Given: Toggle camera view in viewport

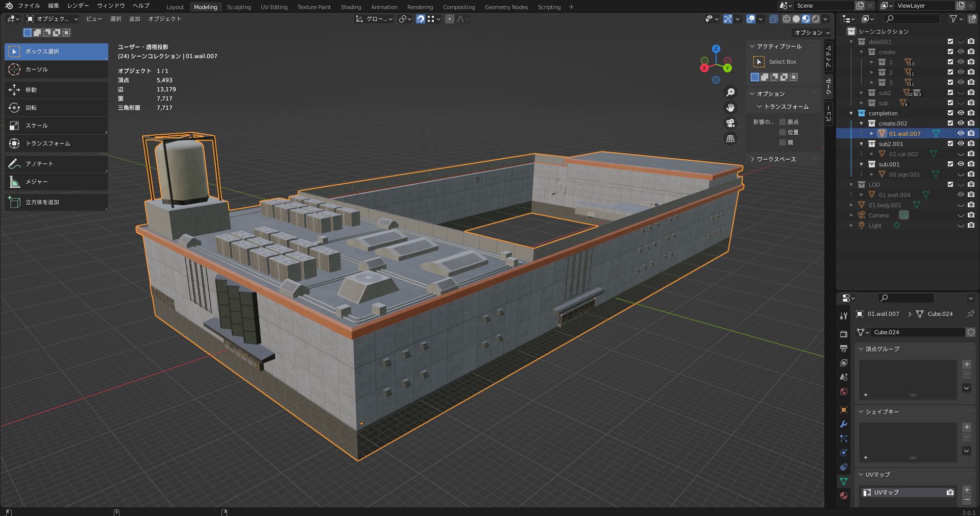Looking at the screenshot, I should 730,123.
